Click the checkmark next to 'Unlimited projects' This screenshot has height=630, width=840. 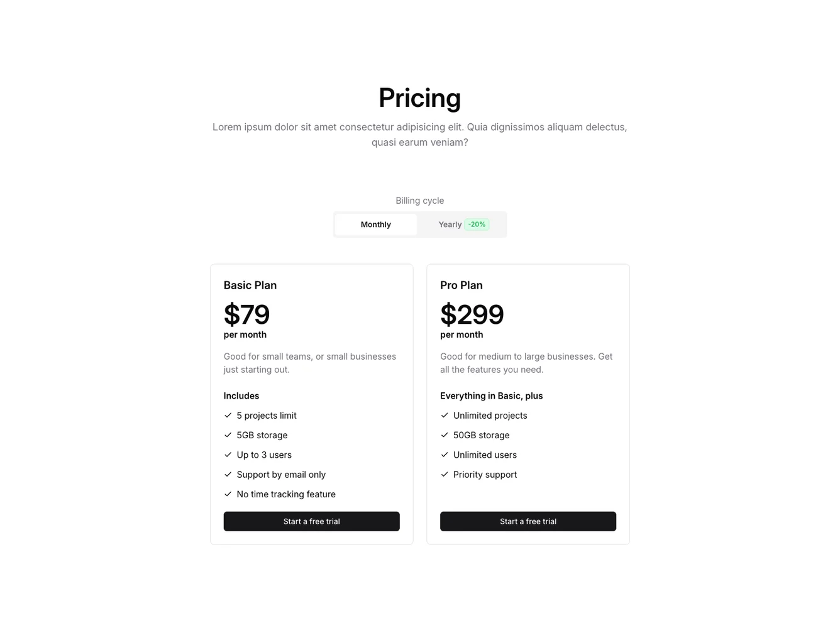[445, 415]
